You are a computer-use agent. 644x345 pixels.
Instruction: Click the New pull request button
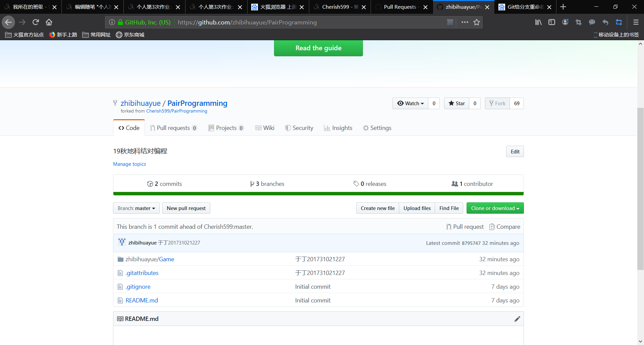pos(186,208)
